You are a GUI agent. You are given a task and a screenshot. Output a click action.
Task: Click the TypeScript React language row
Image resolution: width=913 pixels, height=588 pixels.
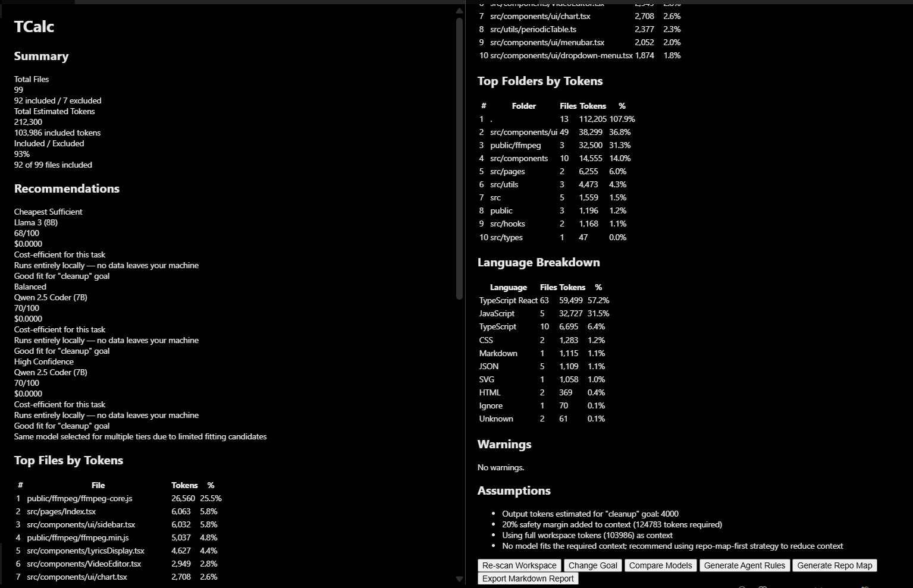click(544, 300)
